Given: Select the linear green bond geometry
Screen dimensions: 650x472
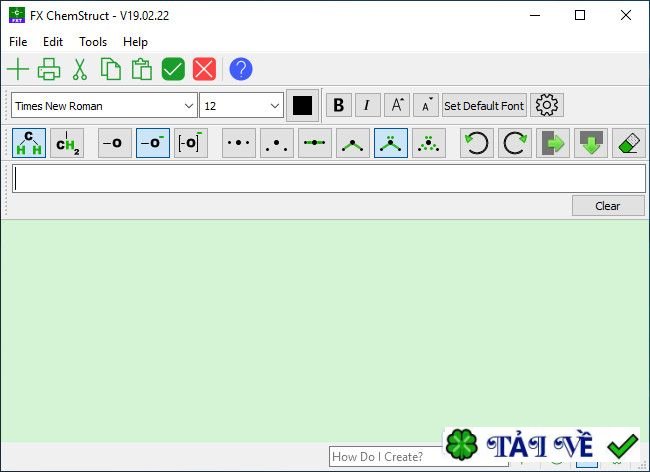Looking at the screenshot, I should click(x=315, y=143).
